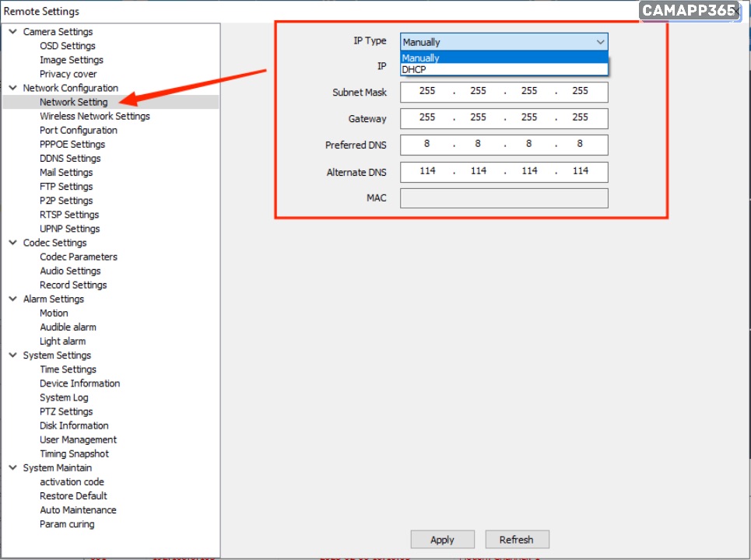
Task: Click the Preferred DNS first octet field
Action: coord(427,145)
